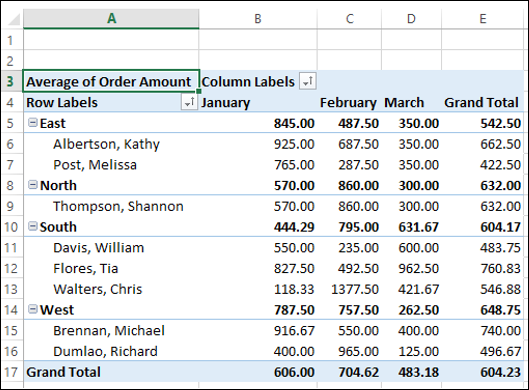Select column C header
Viewport: 529px width, 390px height.
(350, 19)
